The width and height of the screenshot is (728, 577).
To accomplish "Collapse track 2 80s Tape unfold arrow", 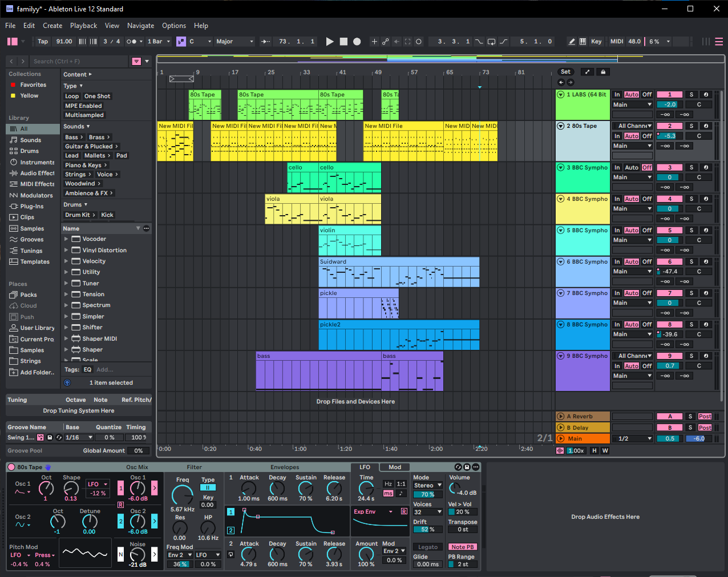I will pyautogui.click(x=561, y=126).
